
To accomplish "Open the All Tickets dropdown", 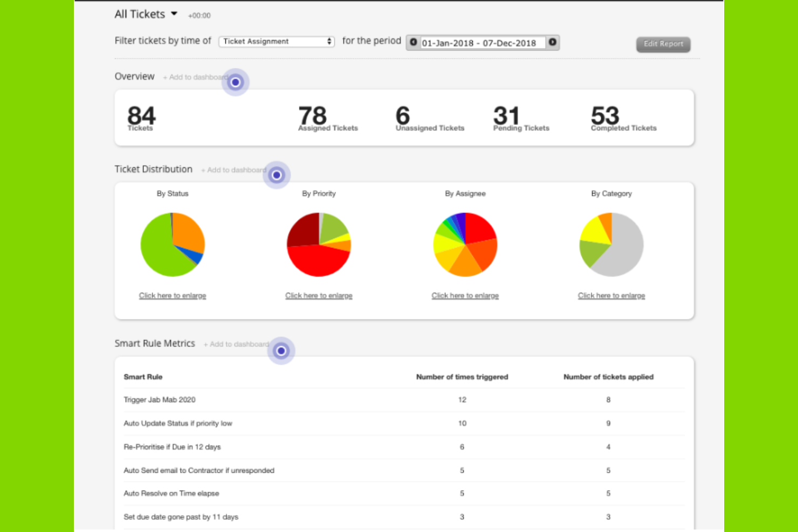I will pyautogui.click(x=146, y=14).
